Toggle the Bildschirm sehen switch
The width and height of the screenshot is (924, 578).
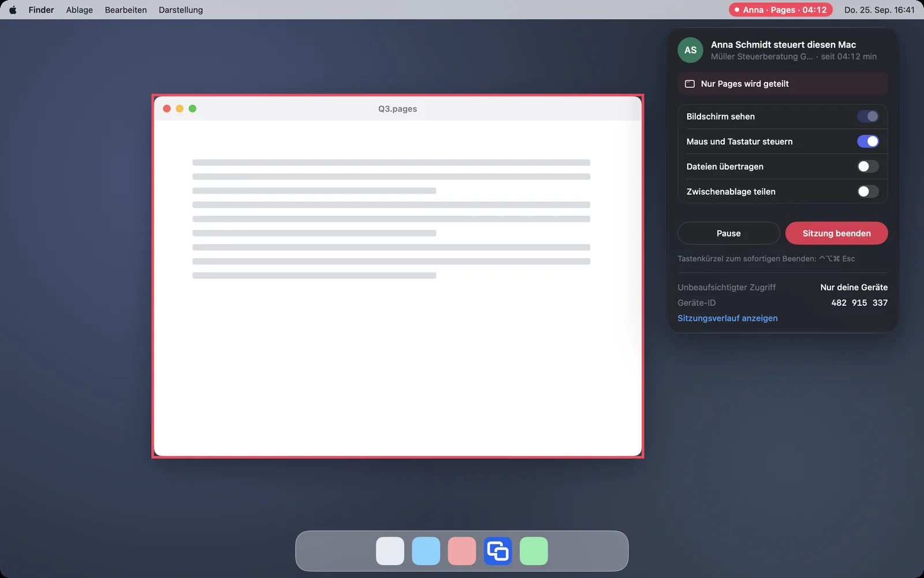[867, 116]
